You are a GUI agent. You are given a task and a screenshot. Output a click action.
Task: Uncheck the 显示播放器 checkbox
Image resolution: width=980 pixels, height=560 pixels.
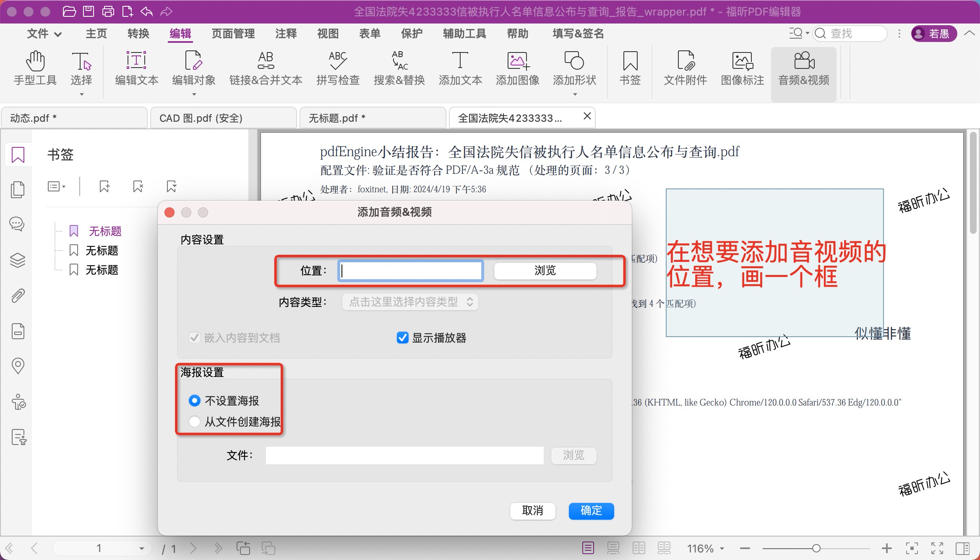[402, 338]
